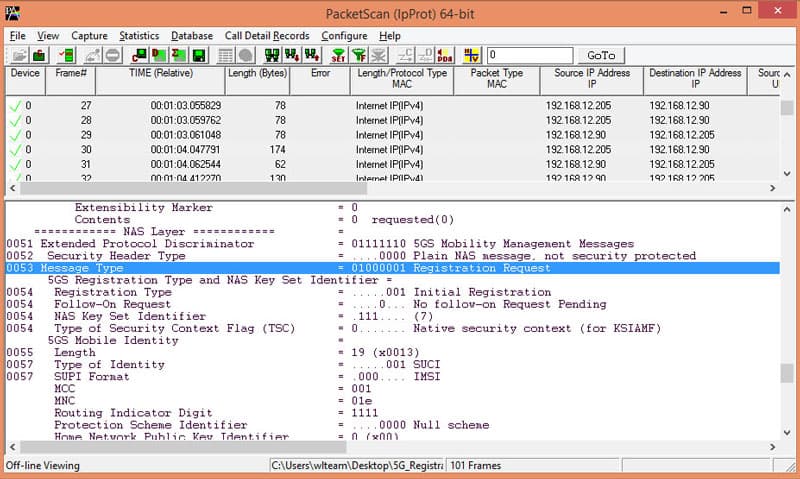800x479 pixels.
Task: Click the decode pane vertical scrollbar thumb
Action: pyautogui.click(x=787, y=373)
